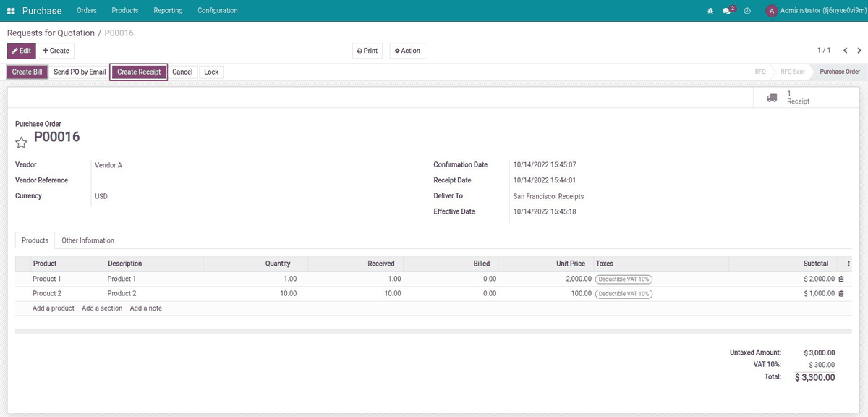Click the $ 3,300.00 total amount
The height and width of the screenshot is (417, 868).
(x=814, y=377)
